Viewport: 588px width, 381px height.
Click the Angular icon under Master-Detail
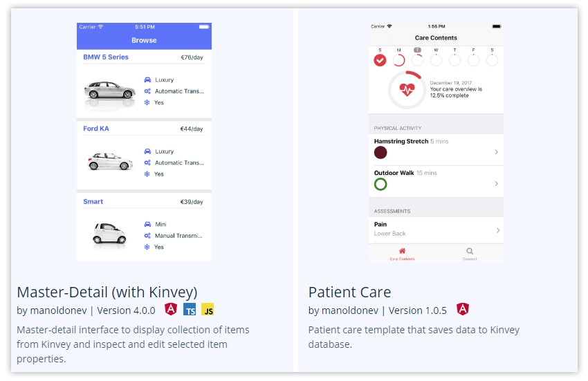point(171,309)
